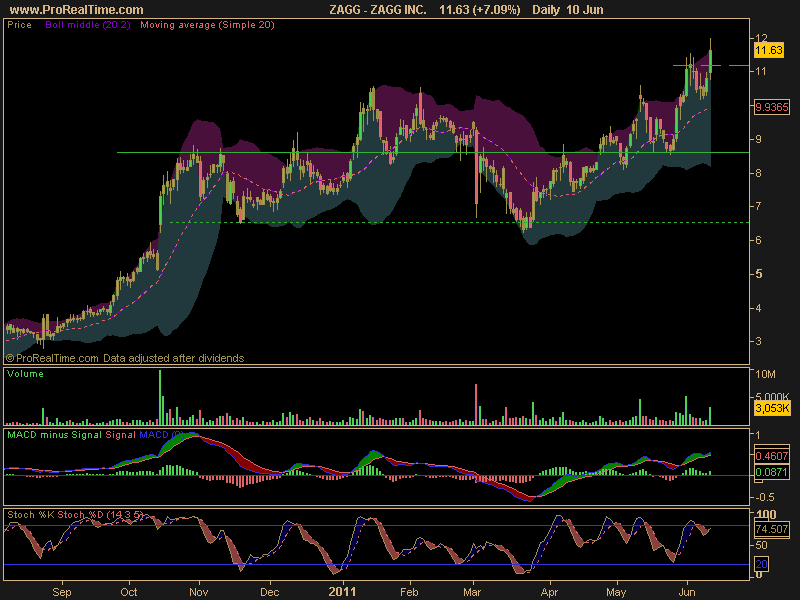Click the blue 20 stochastic level tag
The width and height of the screenshot is (800, 600).
point(761,564)
